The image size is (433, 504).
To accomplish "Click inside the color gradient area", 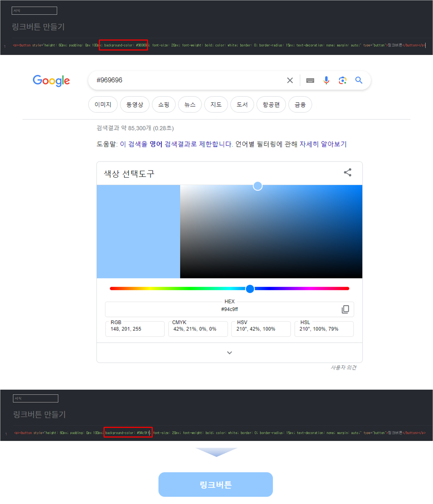I will (x=271, y=232).
